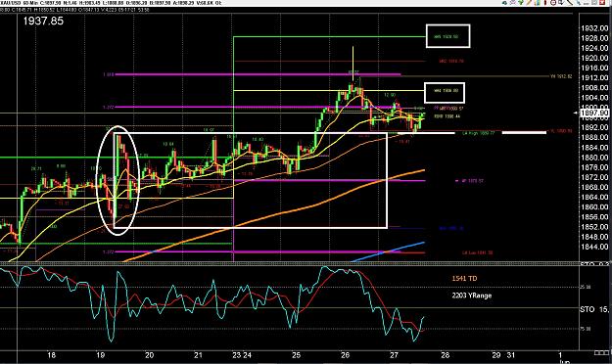This screenshot has width=612, height=364.
Task: Click the colored bars chart-type icon
Action: [x=538, y=3]
